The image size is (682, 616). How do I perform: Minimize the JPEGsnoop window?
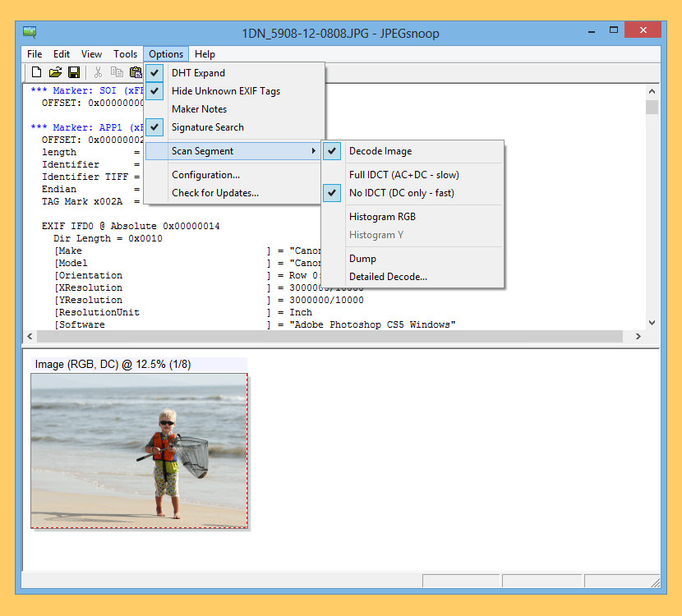point(592,31)
